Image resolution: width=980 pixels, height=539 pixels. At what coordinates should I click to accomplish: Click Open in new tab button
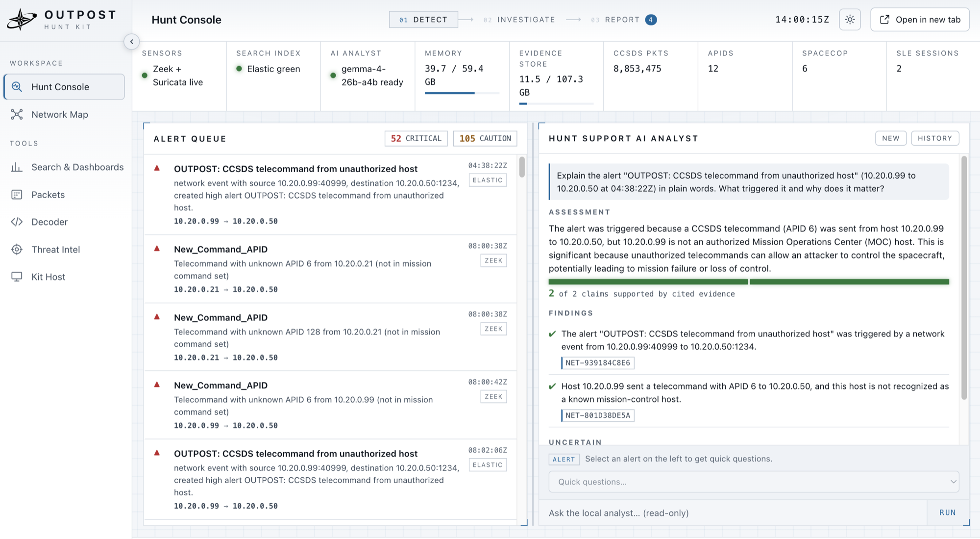(x=920, y=20)
